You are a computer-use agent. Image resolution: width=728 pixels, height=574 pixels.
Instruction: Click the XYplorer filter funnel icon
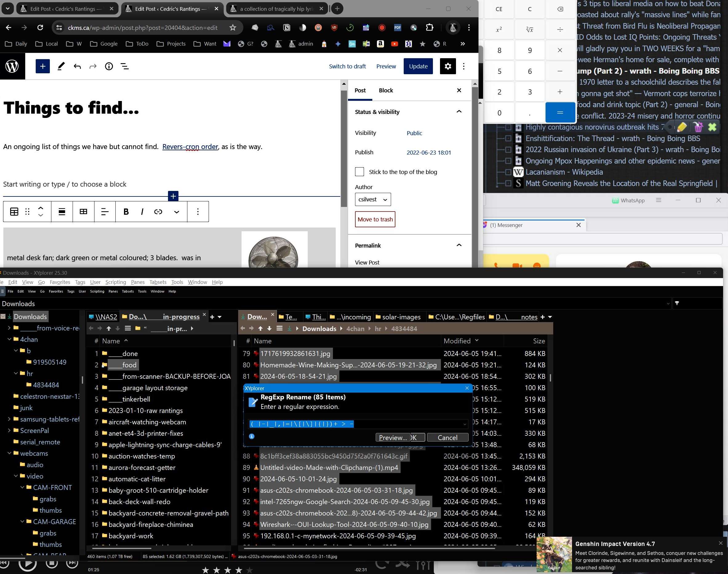[677, 303]
